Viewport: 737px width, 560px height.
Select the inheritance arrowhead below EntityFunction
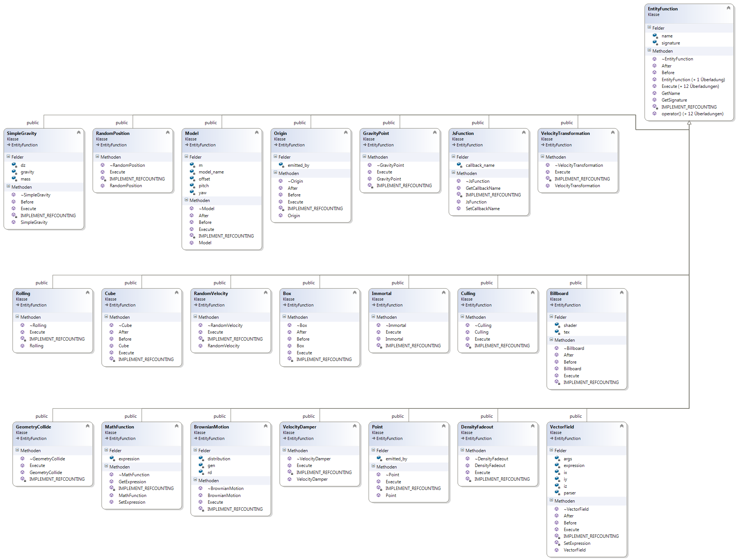tap(689, 123)
